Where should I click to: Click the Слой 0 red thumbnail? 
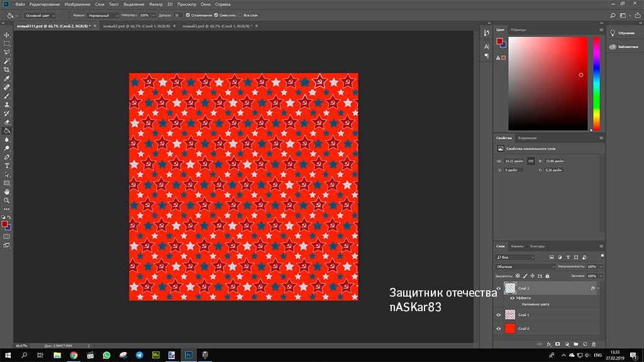(x=510, y=328)
